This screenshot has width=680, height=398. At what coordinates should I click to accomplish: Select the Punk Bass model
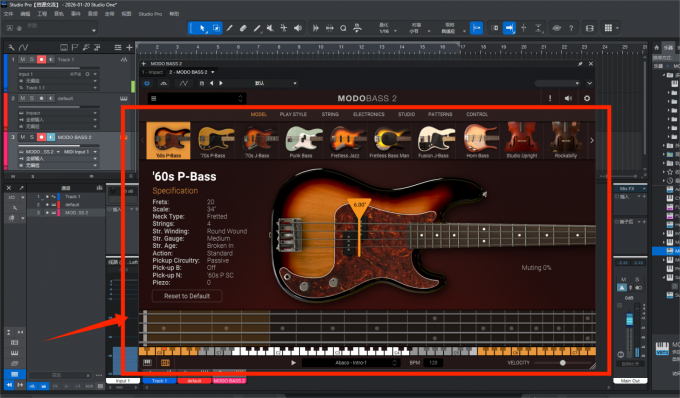point(301,140)
